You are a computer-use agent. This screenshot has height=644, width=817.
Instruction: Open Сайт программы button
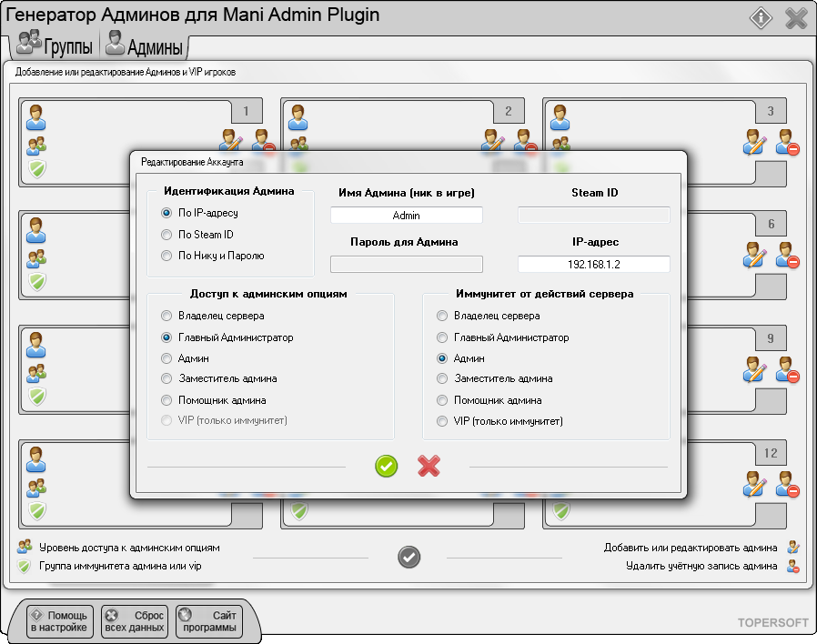(x=209, y=621)
